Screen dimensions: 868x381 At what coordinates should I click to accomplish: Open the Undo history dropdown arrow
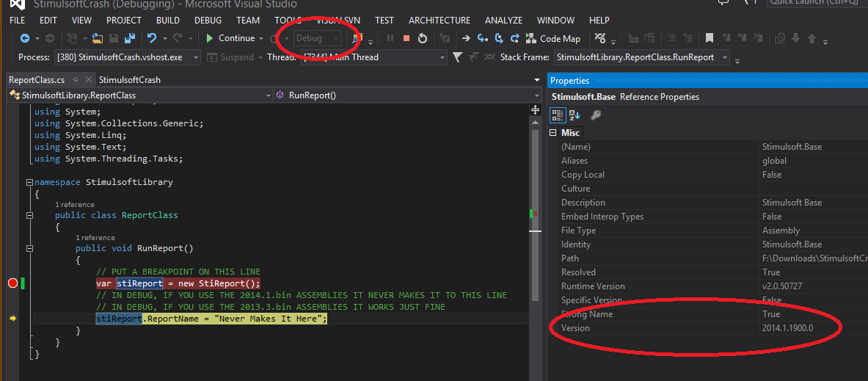(164, 38)
